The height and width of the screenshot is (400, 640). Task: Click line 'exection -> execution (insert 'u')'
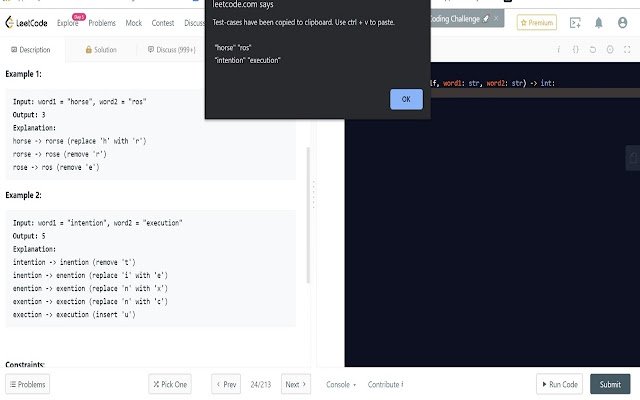tap(74, 314)
